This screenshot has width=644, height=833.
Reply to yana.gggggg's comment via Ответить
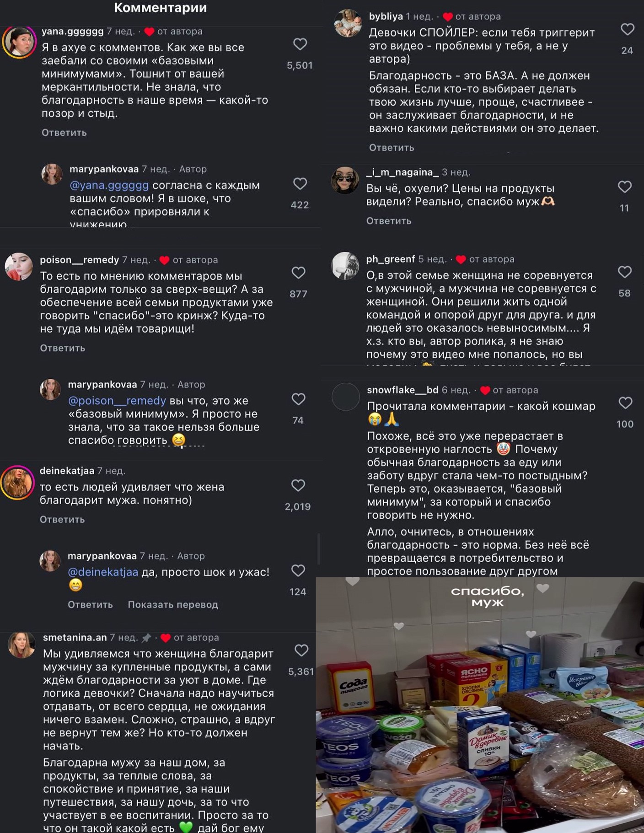[x=64, y=133]
